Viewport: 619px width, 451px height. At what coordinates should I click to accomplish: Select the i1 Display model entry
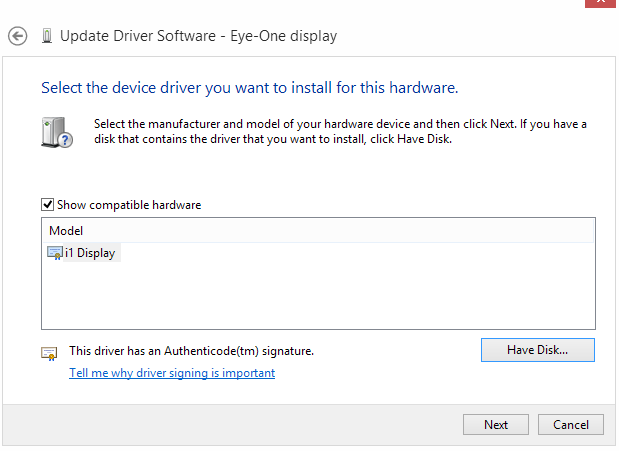pos(90,253)
